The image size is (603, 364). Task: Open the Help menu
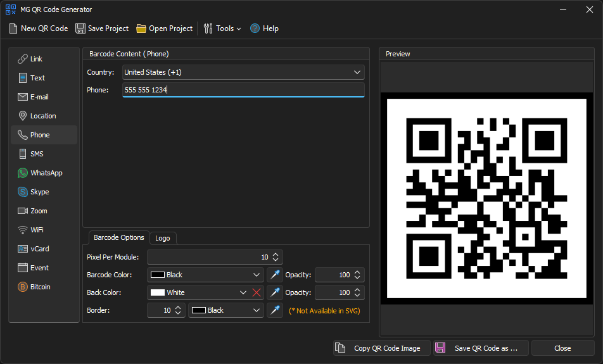[264, 28]
